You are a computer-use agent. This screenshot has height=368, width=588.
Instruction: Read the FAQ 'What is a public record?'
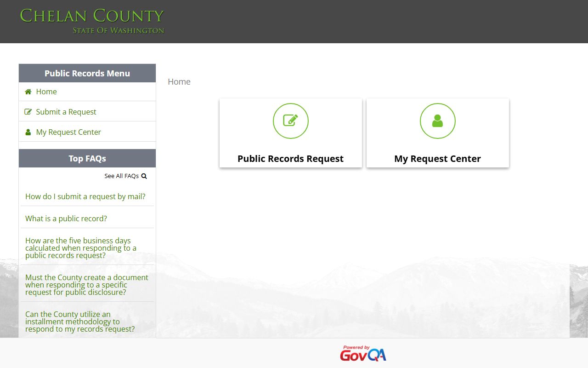click(66, 218)
